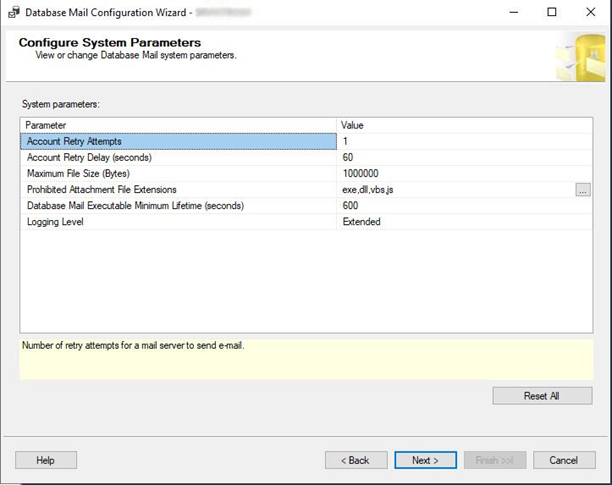Cancel the Database Mail wizard
Image resolution: width=612 pixels, height=485 pixels.
[564, 460]
